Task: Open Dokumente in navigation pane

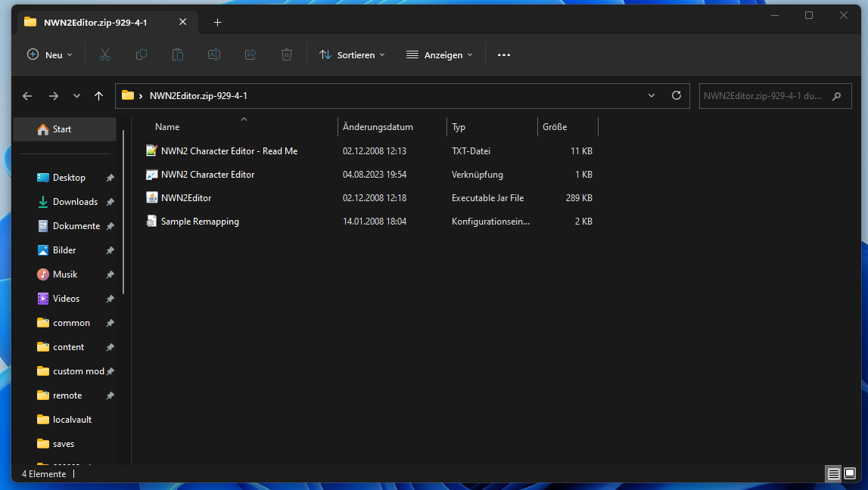Action: (76, 226)
